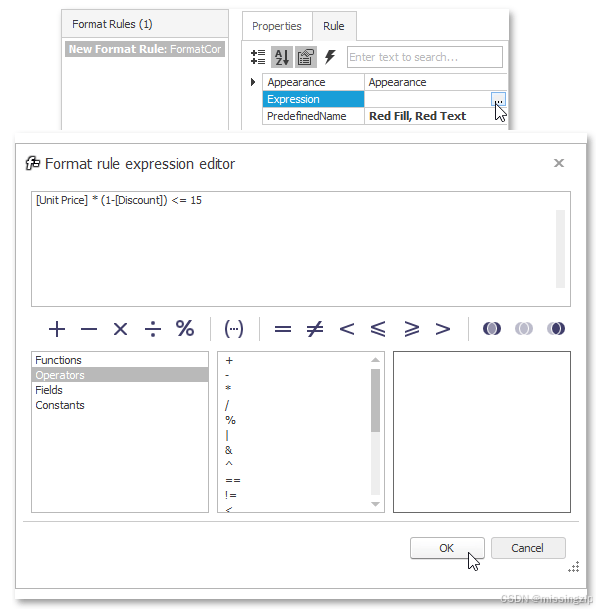
Task: Select Fields category
Action: click(x=120, y=390)
